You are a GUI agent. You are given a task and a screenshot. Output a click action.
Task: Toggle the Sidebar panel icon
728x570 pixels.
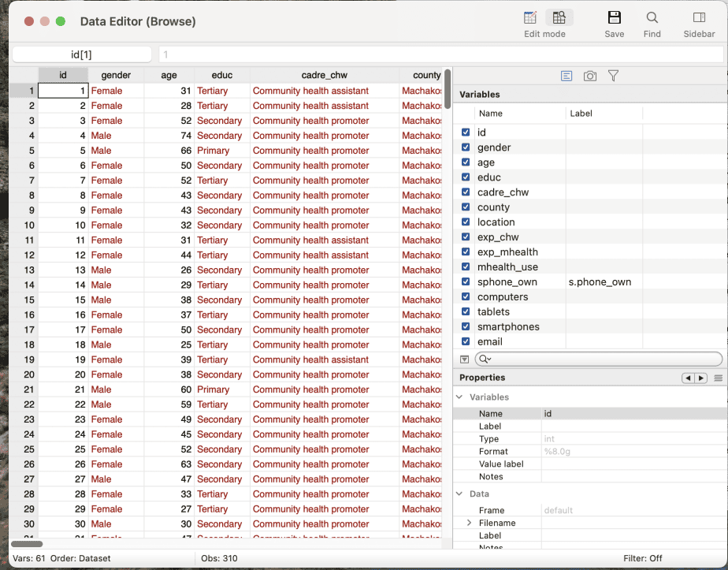click(x=698, y=18)
